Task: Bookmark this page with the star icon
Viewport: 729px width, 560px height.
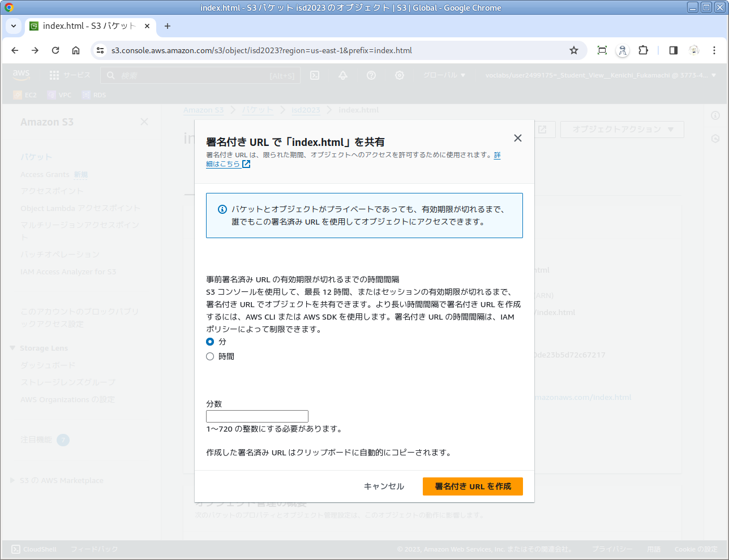Action: click(573, 50)
